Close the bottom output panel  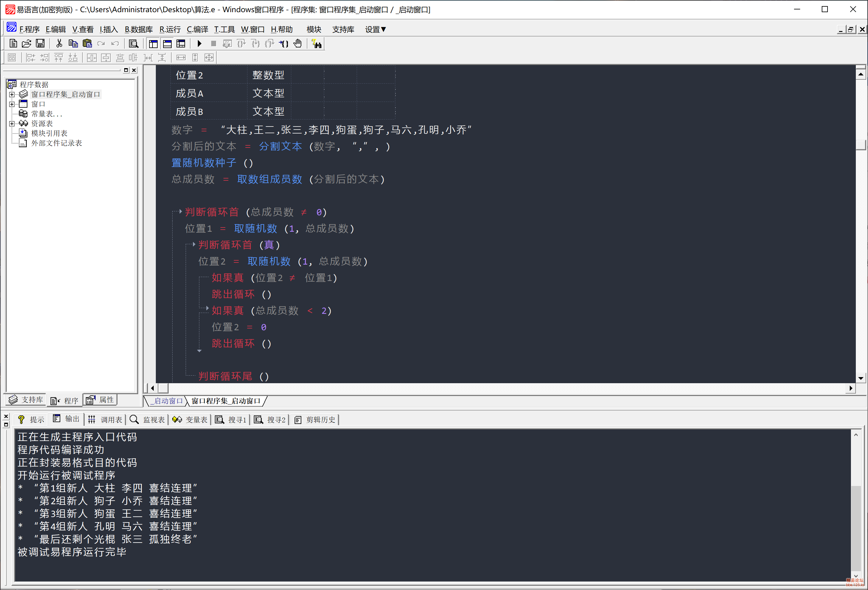click(5, 416)
